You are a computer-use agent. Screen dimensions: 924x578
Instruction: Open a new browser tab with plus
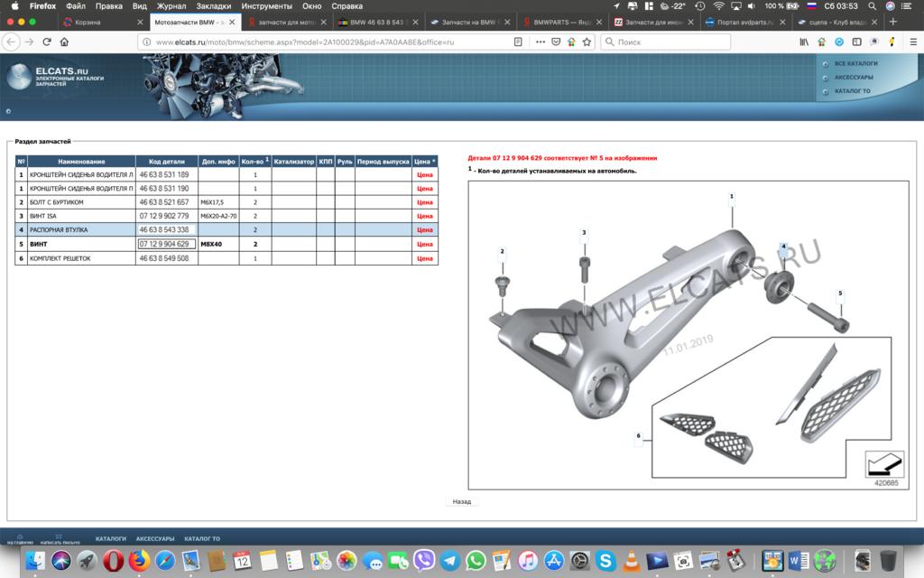tap(893, 22)
